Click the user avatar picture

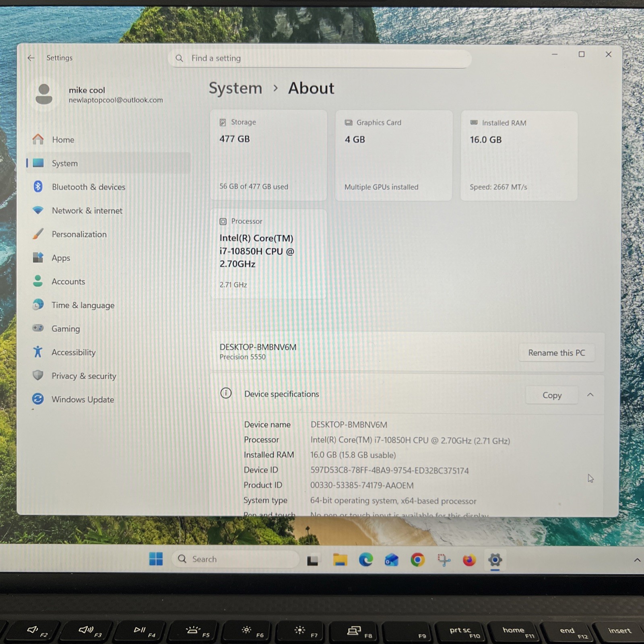click(x=44, y=94)
